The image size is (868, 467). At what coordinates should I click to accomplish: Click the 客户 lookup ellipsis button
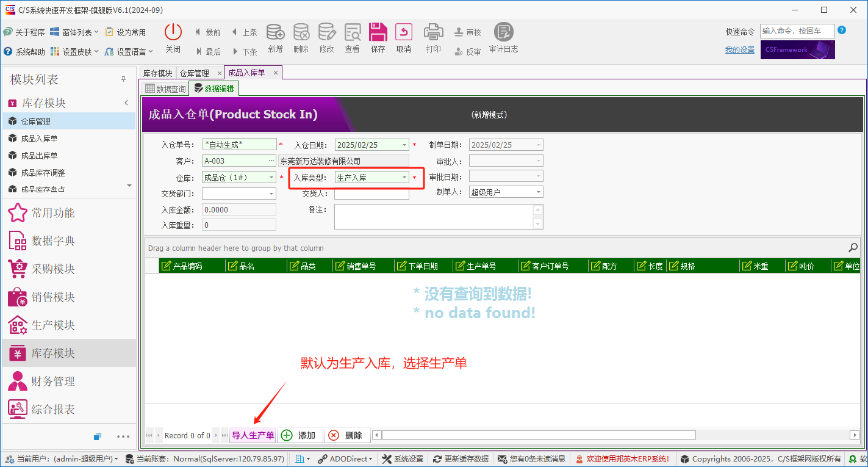[x=271, y=161]
